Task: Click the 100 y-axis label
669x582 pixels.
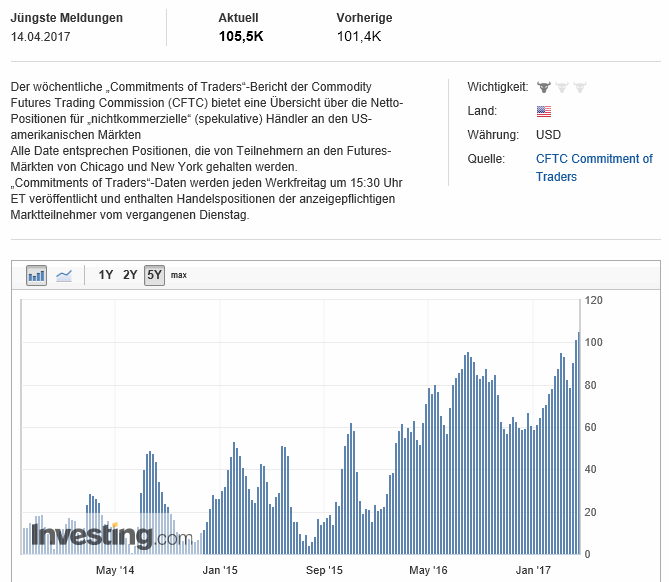Action: coord(593,342)
